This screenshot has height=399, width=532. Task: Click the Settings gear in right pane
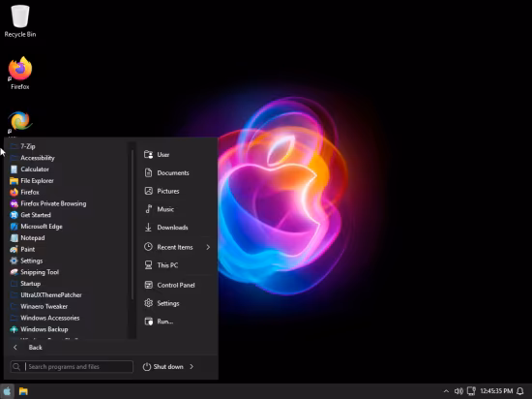click(x=149, y=303)
